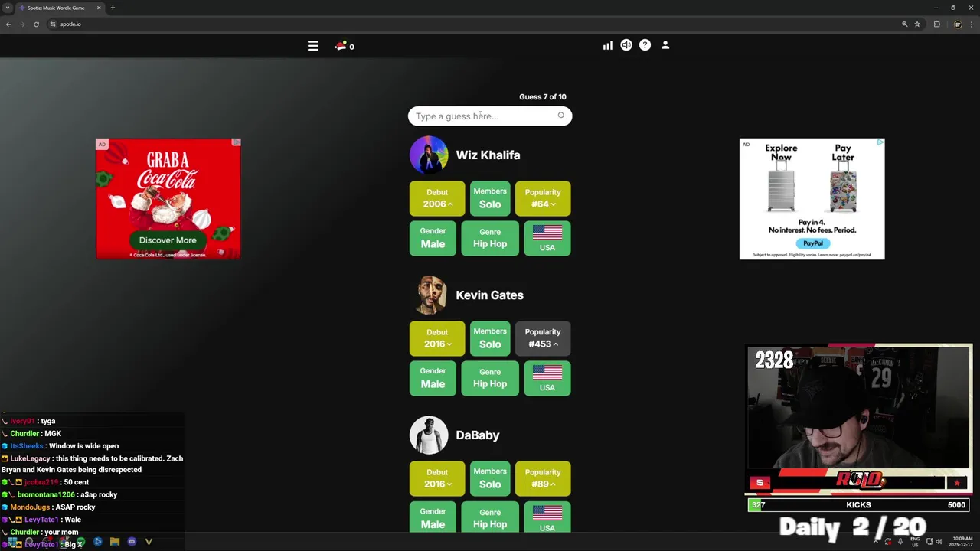
Task: Click Wiz Khalifa Genre Hip Hop tile
Action: 490,238
